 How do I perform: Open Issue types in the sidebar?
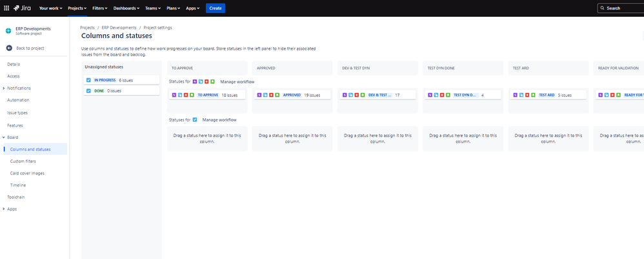tap(17, 112)
